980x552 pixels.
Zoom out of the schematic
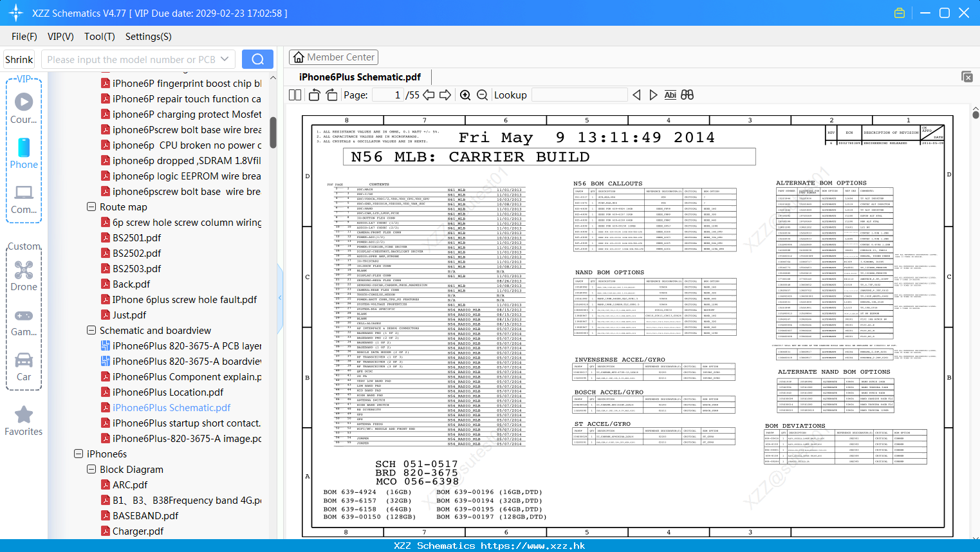482,95
